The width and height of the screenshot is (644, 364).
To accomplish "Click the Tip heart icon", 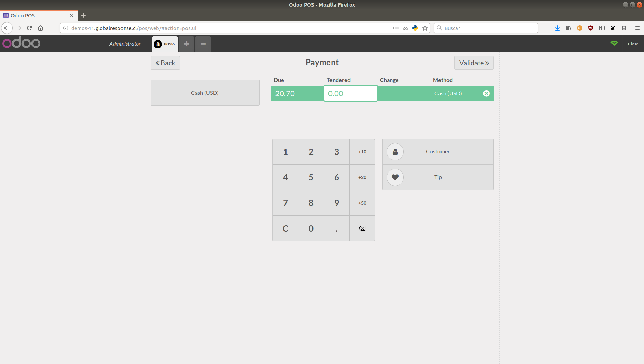I will (x=395, y=177).
